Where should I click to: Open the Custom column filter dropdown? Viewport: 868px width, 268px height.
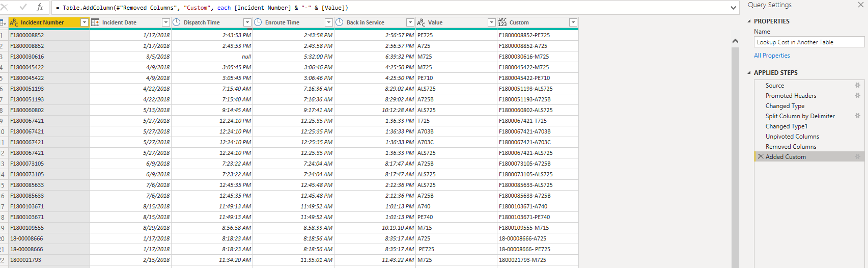point(573,22)
